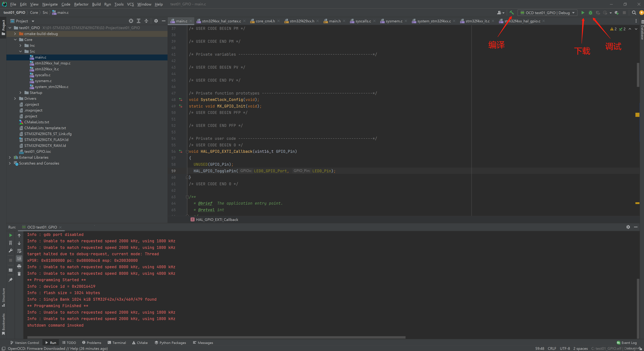
Task: Click the Build/Compile hammer icon
Action: 511,12
